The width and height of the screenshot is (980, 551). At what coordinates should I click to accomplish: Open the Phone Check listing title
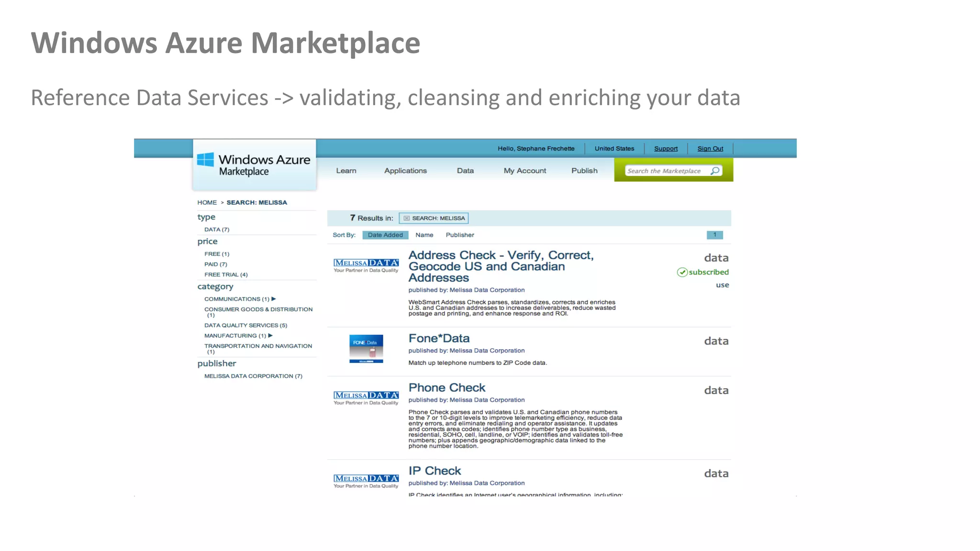pyautogui.click(x=447, y=388)
